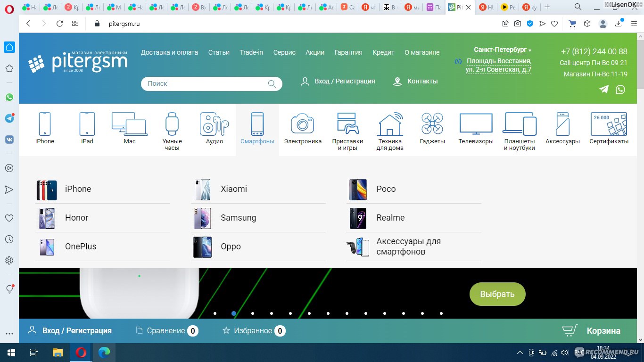Click the WhatsApp icon in site header

point(620,89)
